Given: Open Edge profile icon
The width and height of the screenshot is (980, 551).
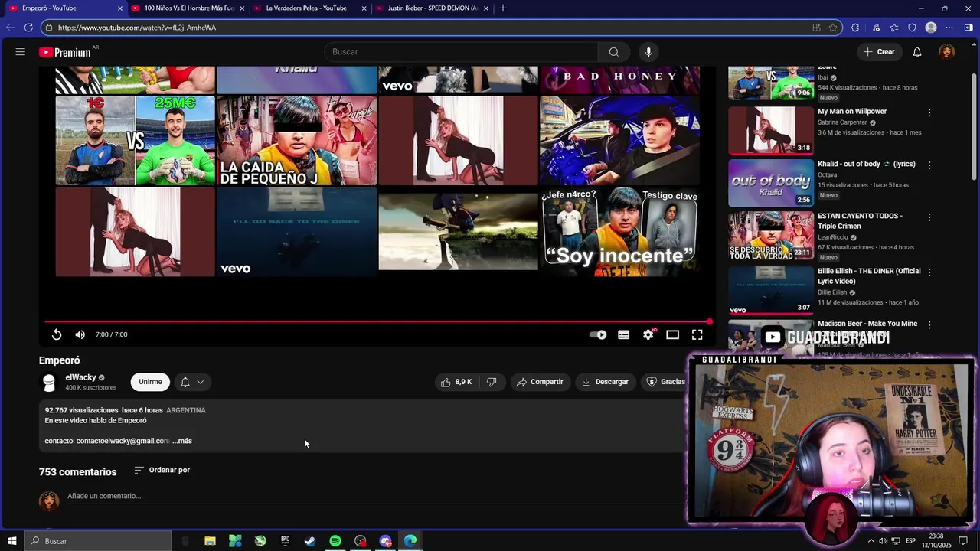Looking at the screenshot, I should [931, 28].
